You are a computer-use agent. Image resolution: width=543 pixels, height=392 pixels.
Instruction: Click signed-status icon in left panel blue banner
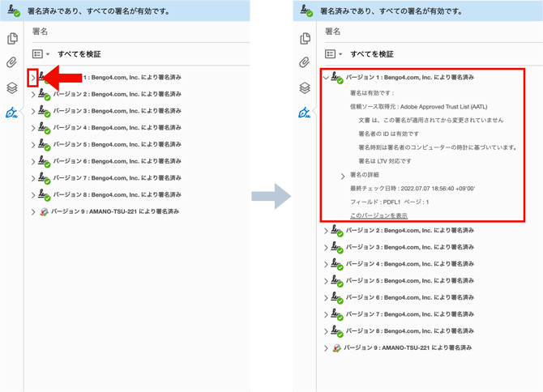pyautogui.click(x=14, y=11)
